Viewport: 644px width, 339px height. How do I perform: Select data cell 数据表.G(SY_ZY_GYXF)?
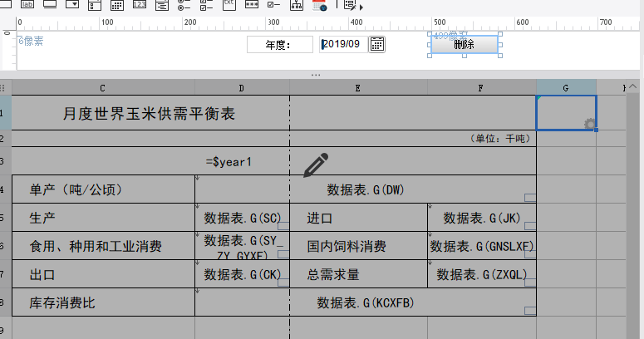pyautogui.click(x=243, y=245)
